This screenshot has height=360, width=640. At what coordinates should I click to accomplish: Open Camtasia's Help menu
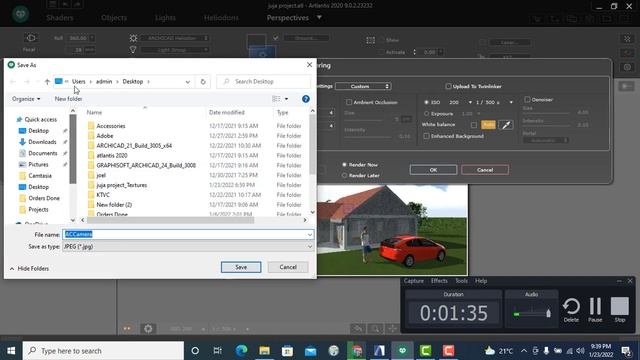click(481, 281)
